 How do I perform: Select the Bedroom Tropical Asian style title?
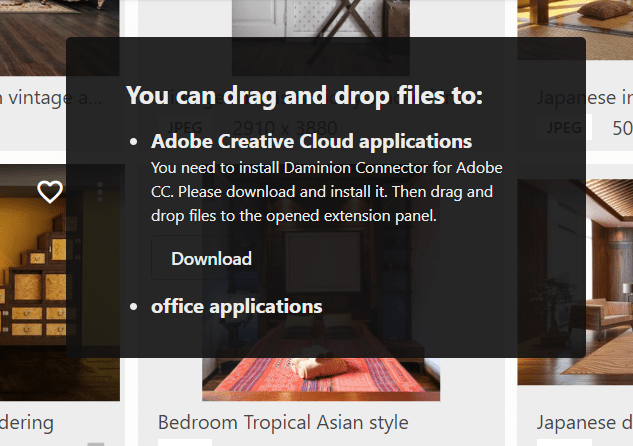tap(283, 423)
